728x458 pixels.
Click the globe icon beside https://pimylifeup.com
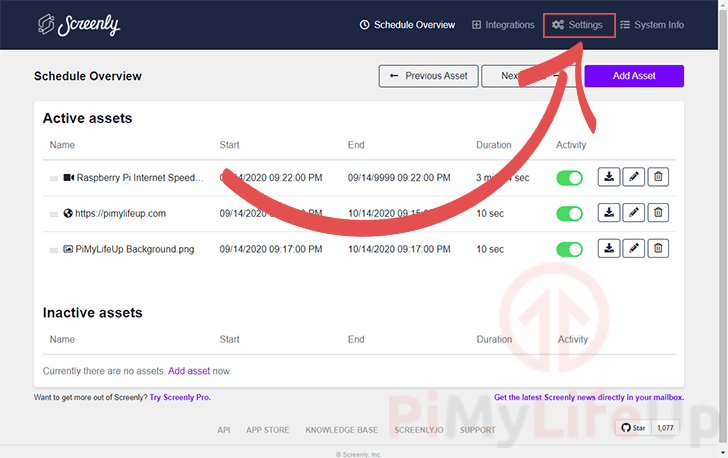coord(68,213)
